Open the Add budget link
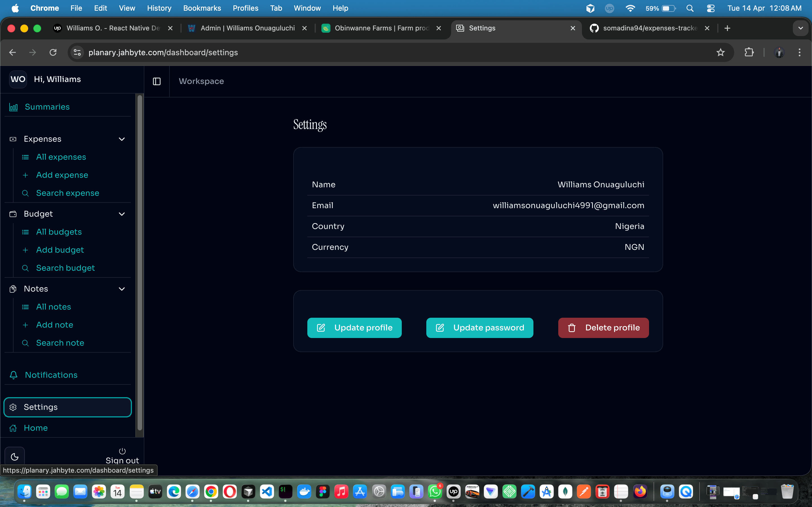Image resolution: width=812 pixels, height=507 pixels. tap(60, 250)
